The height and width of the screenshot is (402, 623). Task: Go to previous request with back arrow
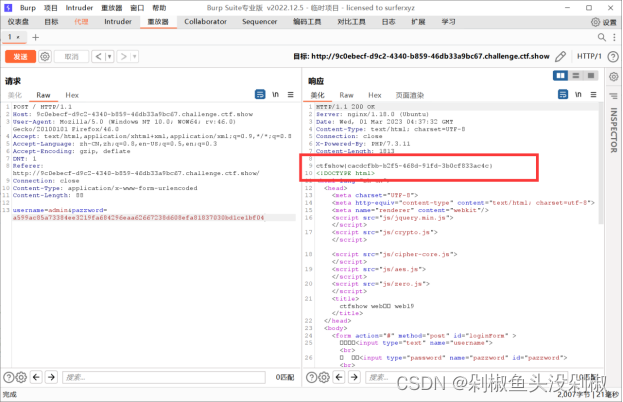98,56
